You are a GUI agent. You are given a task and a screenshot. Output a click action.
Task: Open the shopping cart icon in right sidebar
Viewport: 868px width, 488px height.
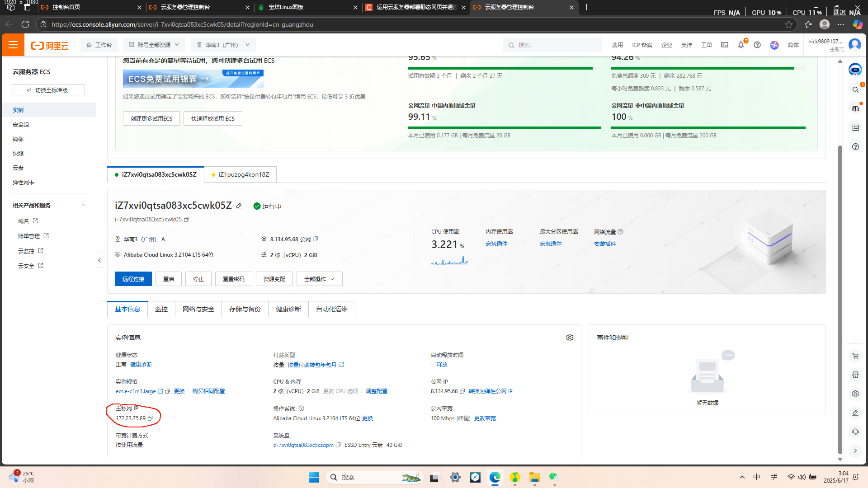[x=855, y=356]
